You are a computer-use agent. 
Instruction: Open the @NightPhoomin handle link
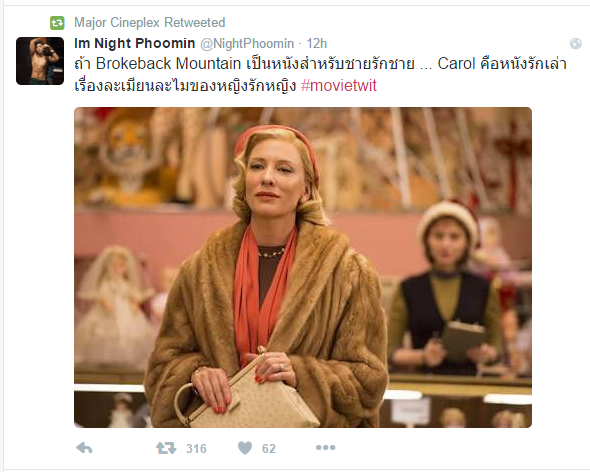point(247,44)
